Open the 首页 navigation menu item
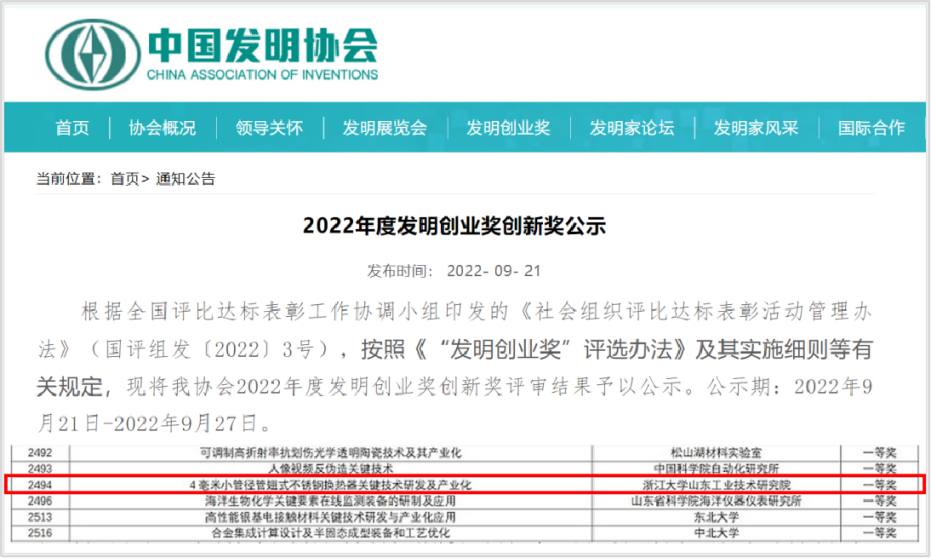 pos(72,128)
